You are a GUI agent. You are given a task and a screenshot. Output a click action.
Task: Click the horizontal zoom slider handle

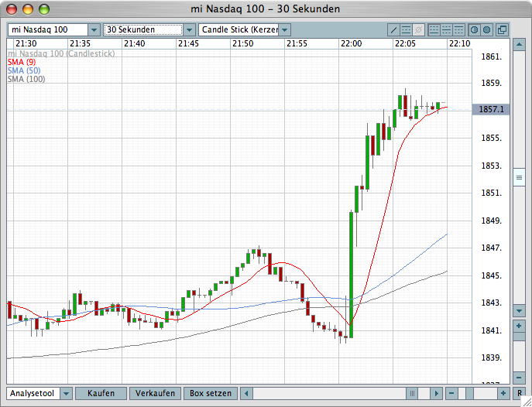[469, 393]
